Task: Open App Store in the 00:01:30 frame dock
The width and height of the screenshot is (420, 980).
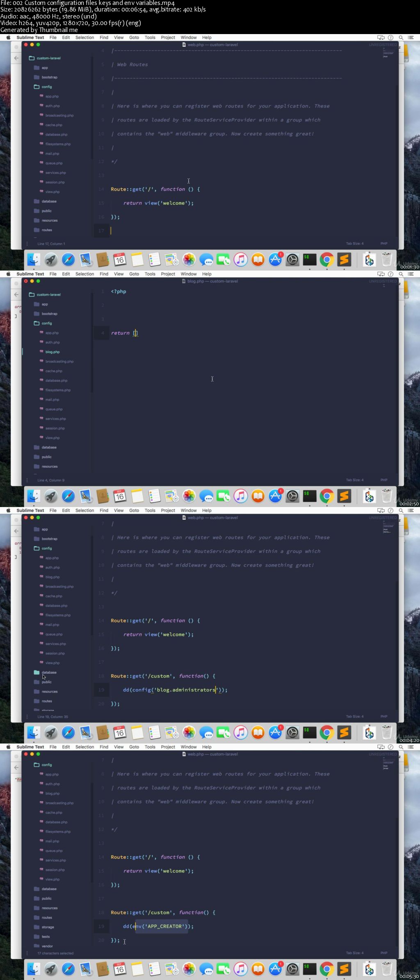Action: click(x=275, y=260)
